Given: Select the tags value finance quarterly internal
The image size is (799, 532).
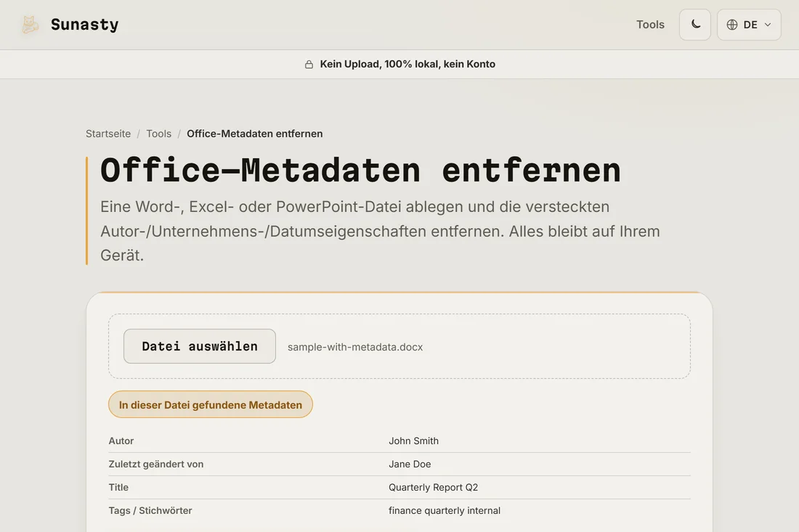Looking at the screenshot, I should (x=445, y=511).
